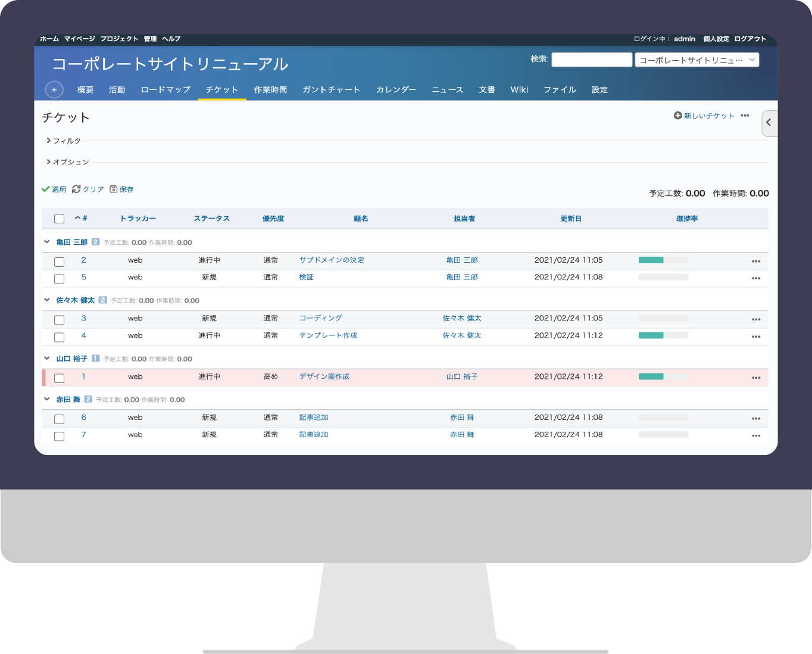Check the box for ticket #5
Screen dimensions: 812x654
59,279
